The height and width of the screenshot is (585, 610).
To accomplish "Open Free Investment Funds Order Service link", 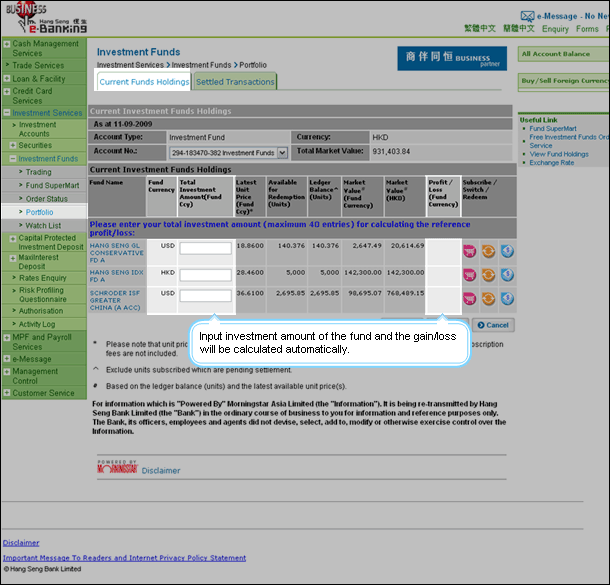I will coord(569,141).
